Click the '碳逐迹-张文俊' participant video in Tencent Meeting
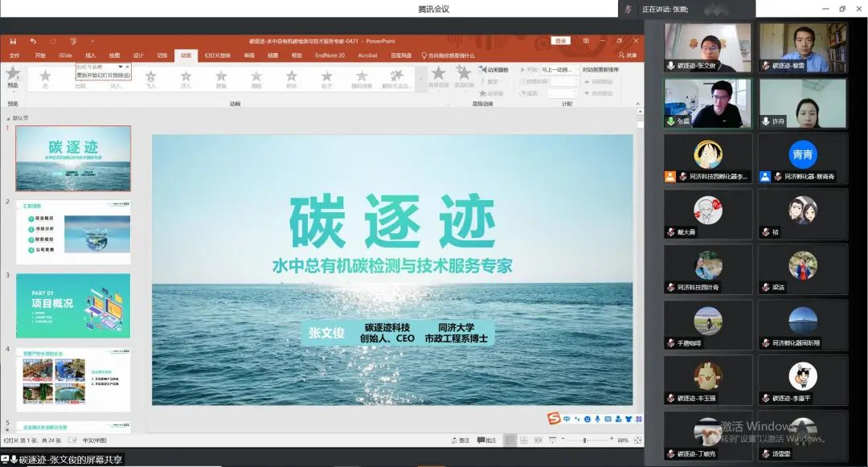868x467 pixels. [x=708, y=47]
